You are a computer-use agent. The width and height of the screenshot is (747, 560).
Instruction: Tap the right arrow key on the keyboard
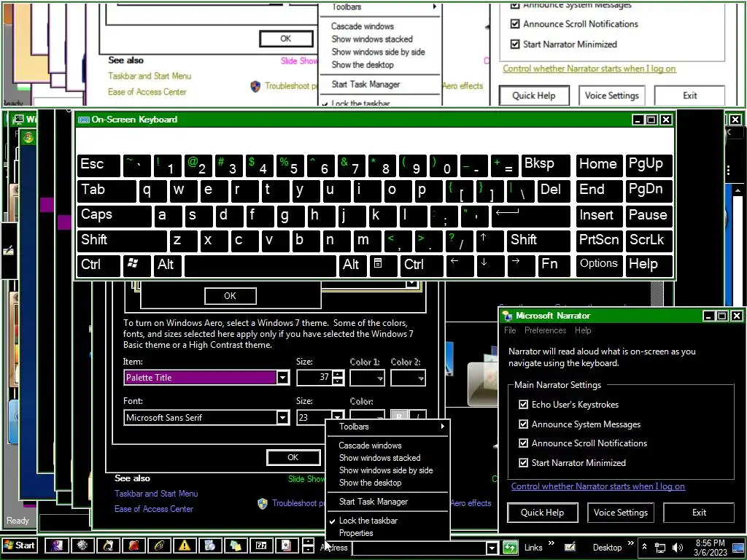coord(521,265)
